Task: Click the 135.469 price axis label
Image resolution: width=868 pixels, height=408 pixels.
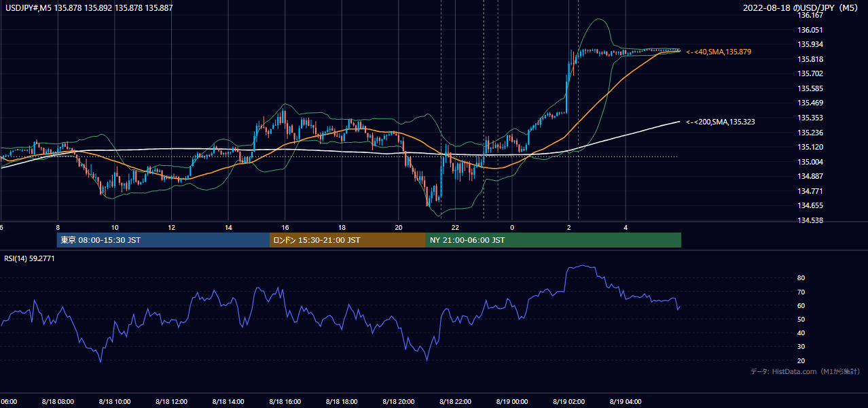Action: (810, 103)
